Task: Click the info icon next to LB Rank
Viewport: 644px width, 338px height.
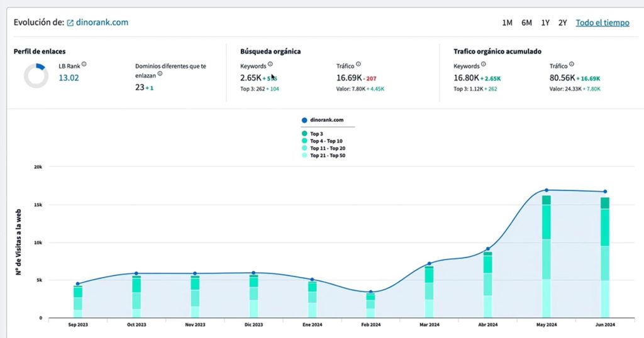Action: pos(84,64)
